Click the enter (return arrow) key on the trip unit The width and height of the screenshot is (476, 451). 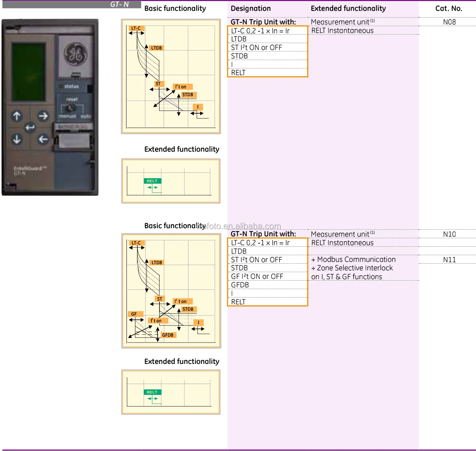(x=30, y=128)
